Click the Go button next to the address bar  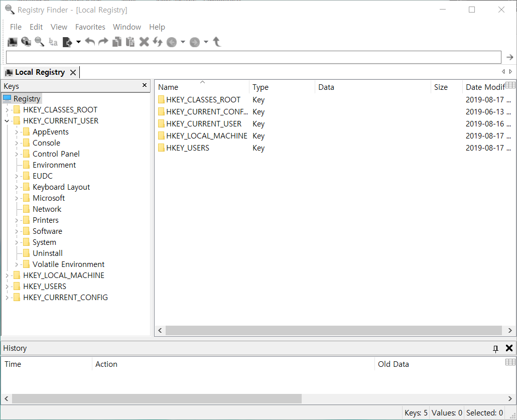[x=510, y=57]
